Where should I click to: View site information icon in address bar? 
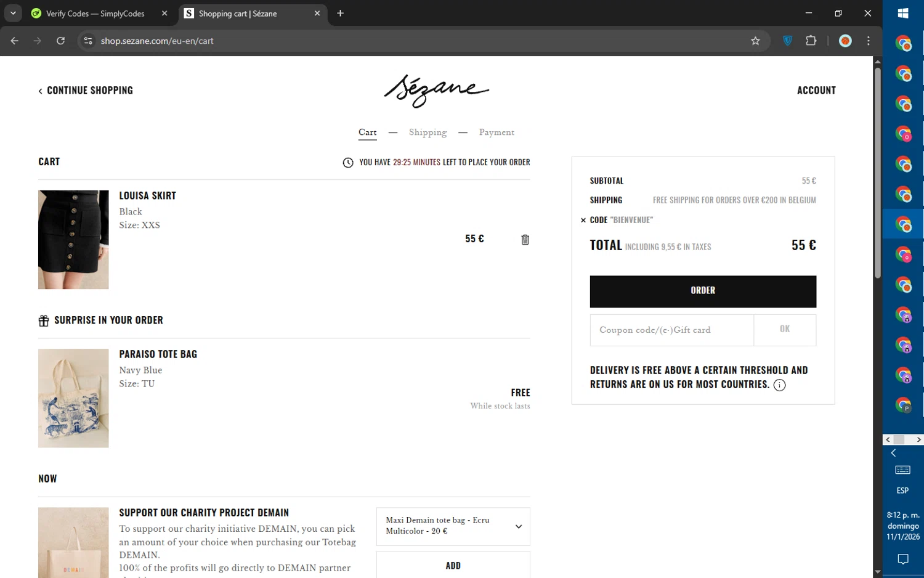pyautogui.click(x=88, y=41)
